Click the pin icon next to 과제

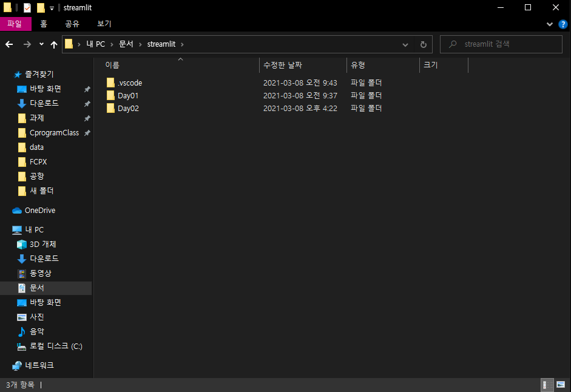[87, 118]
